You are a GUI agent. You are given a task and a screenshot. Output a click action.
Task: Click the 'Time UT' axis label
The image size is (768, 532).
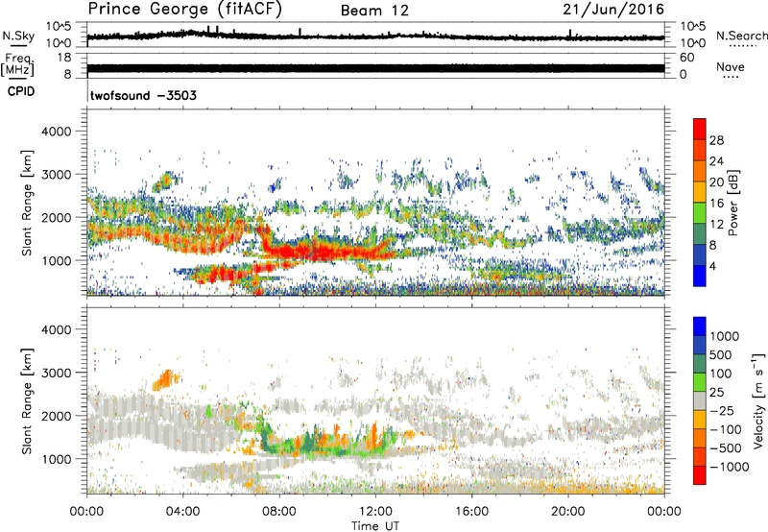coord(375,526)
